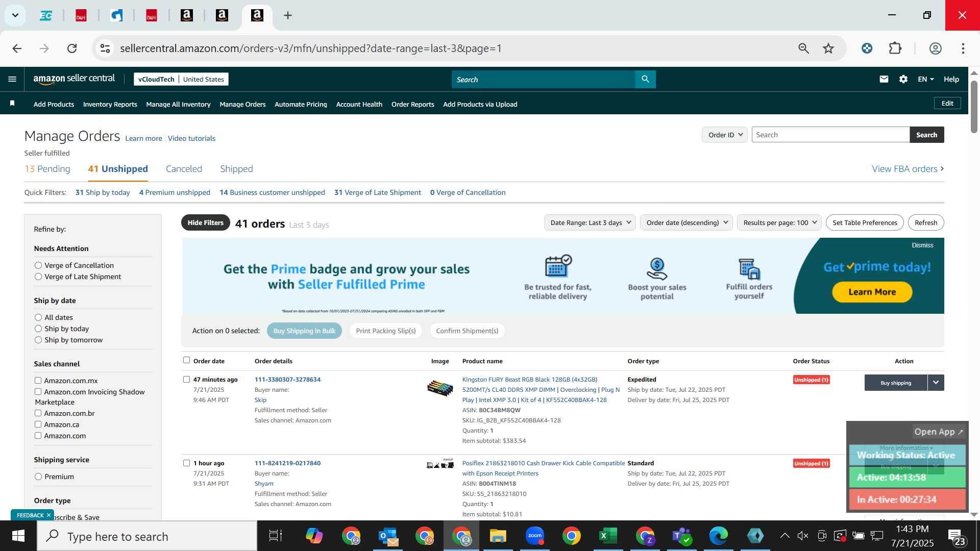Open the Chrome profile avatar icon
Viewport: 980px width, 551px height.
click(935, 48)
